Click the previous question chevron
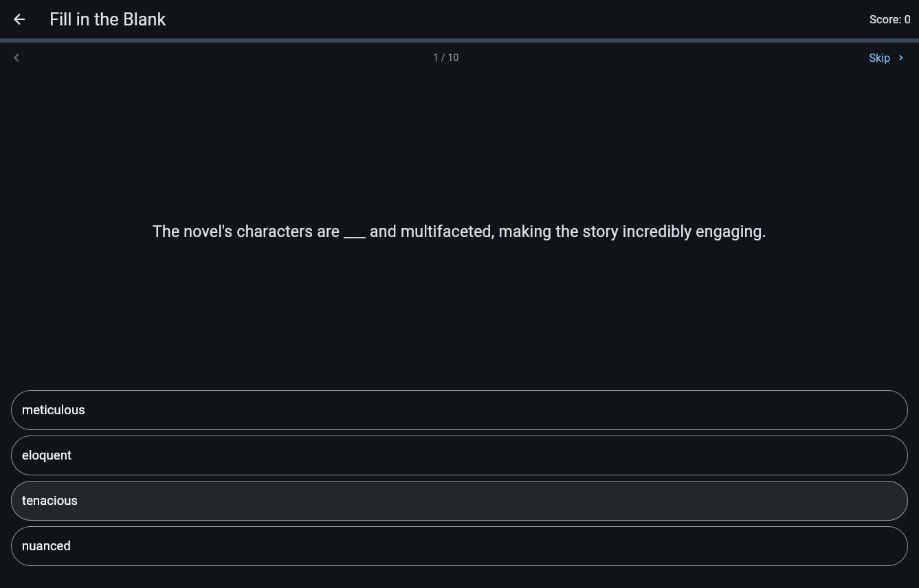 click(16, 58)
